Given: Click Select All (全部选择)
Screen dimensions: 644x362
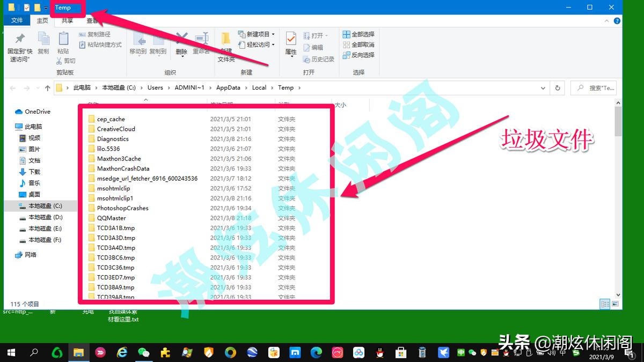Looking at the screenshot, I should coord(358,34).
